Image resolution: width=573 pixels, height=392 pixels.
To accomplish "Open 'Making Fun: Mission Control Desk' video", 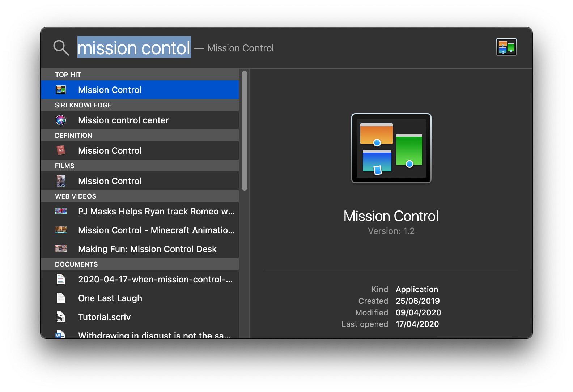I will (x=140, y=249).
